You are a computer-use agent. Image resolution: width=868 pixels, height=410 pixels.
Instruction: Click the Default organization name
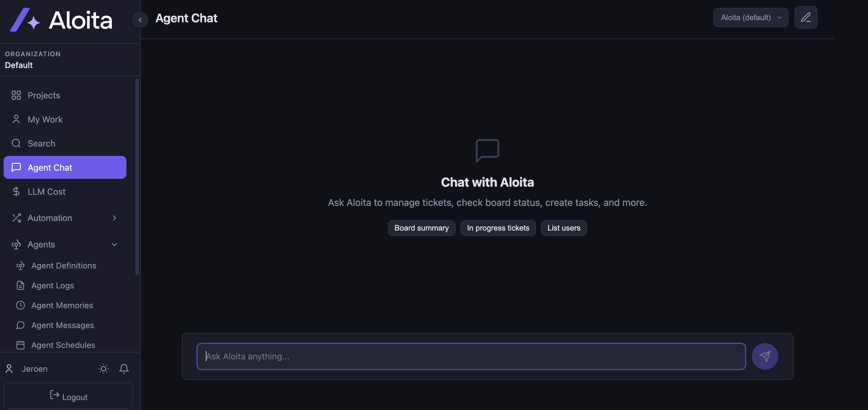tap(19, 65)
